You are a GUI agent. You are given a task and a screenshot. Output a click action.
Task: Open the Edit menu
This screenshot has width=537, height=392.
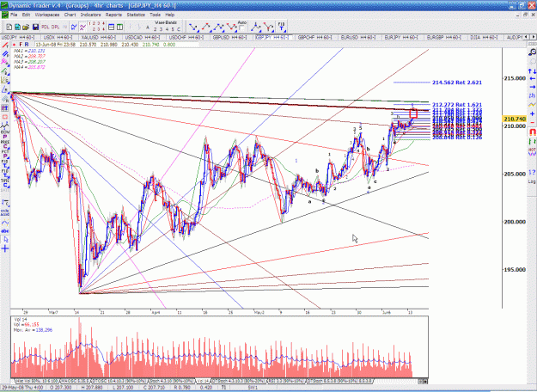pyautogui.click(x=26, y=15)
